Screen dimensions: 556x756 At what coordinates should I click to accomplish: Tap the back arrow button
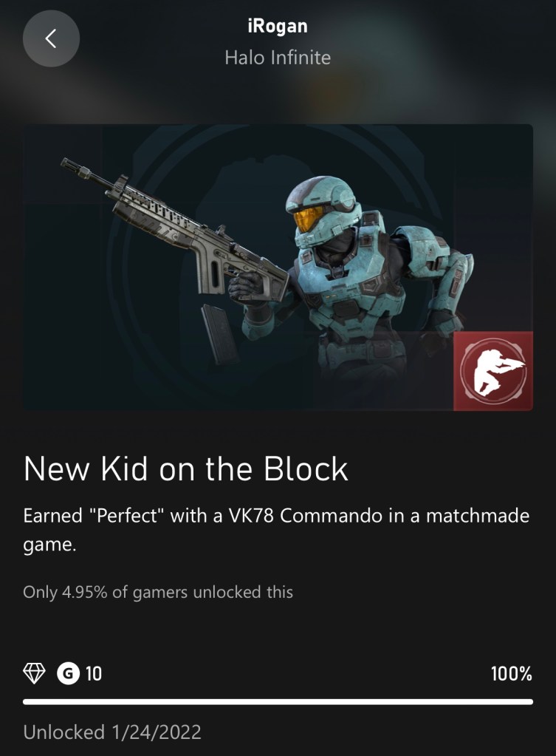click(x=51, y=38)
